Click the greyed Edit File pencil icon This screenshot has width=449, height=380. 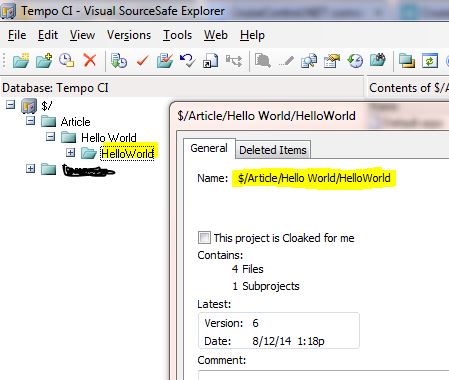(286, 62)
